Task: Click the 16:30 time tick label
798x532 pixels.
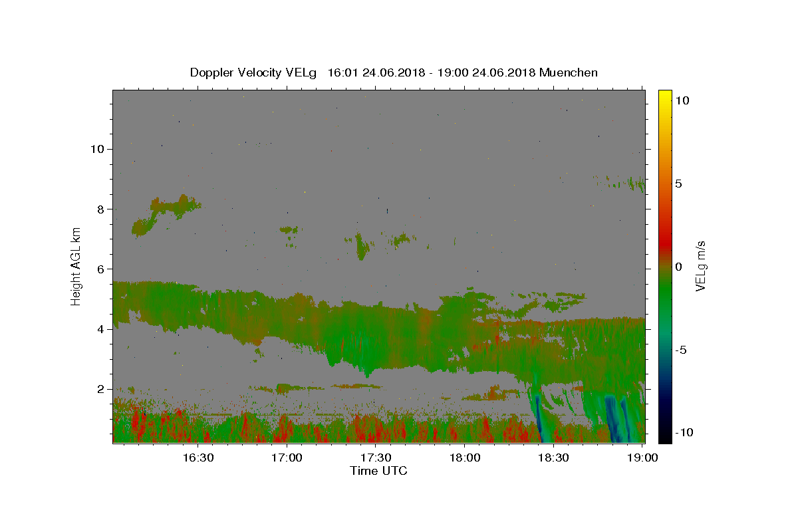Action: tap(198, 458)
